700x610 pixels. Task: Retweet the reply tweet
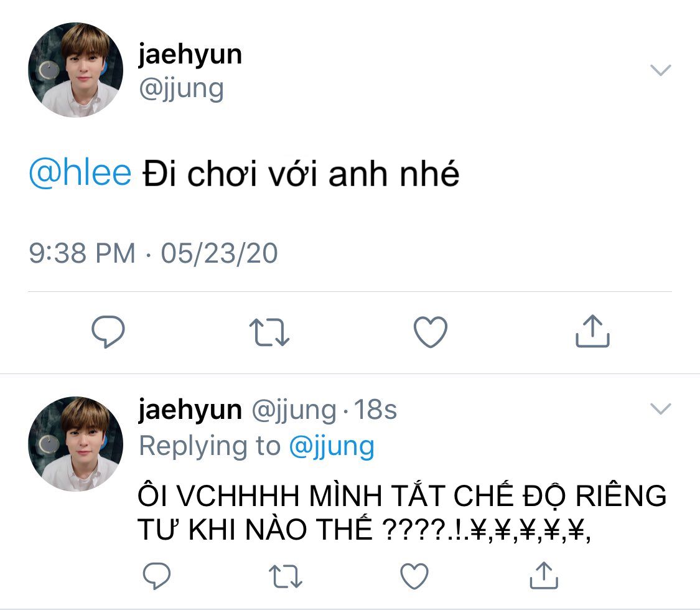pyautogui.click(x=285, y=576)
